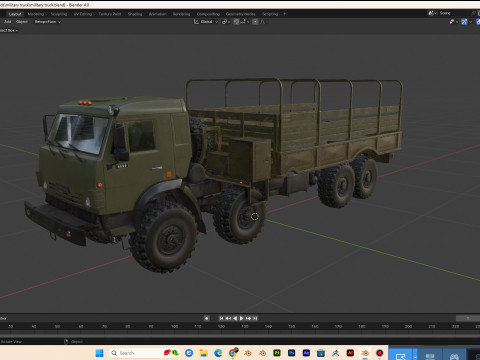480x360 pixels.
Task: Click the timeline frame number field
Action: point(468,318)
